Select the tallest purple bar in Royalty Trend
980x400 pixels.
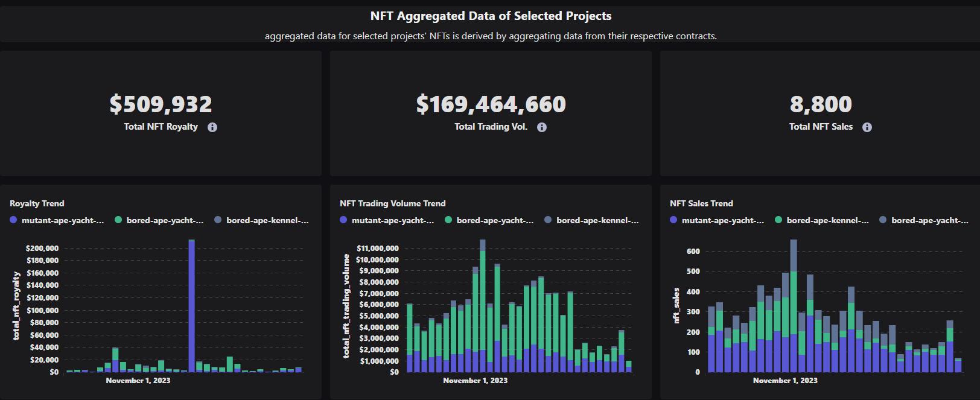(191, 306)
